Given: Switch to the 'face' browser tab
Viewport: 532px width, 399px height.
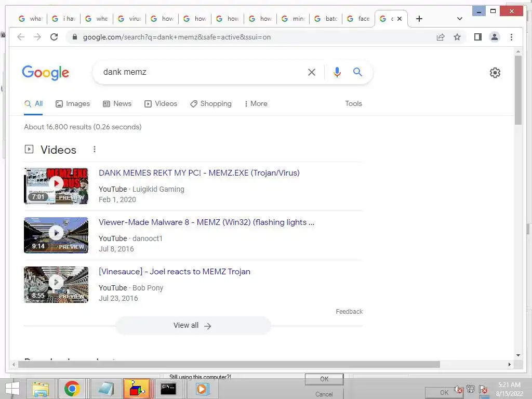Looking at the screenshot, I should 359,19.
